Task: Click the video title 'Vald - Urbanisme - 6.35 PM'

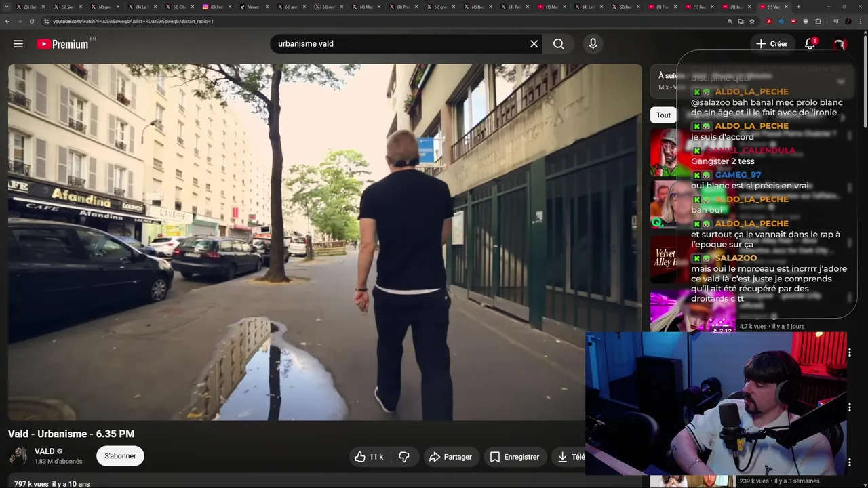Action: [71, 434]
